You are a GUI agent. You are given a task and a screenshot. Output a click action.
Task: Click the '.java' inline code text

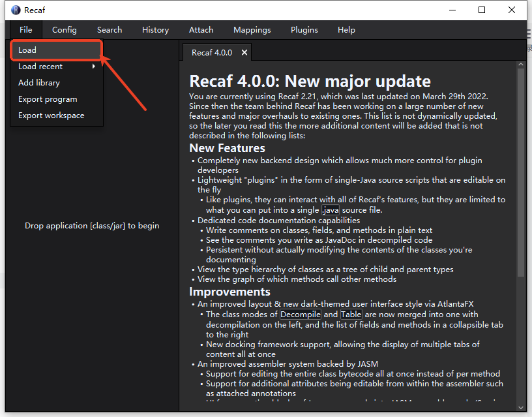tap(331, 210)
